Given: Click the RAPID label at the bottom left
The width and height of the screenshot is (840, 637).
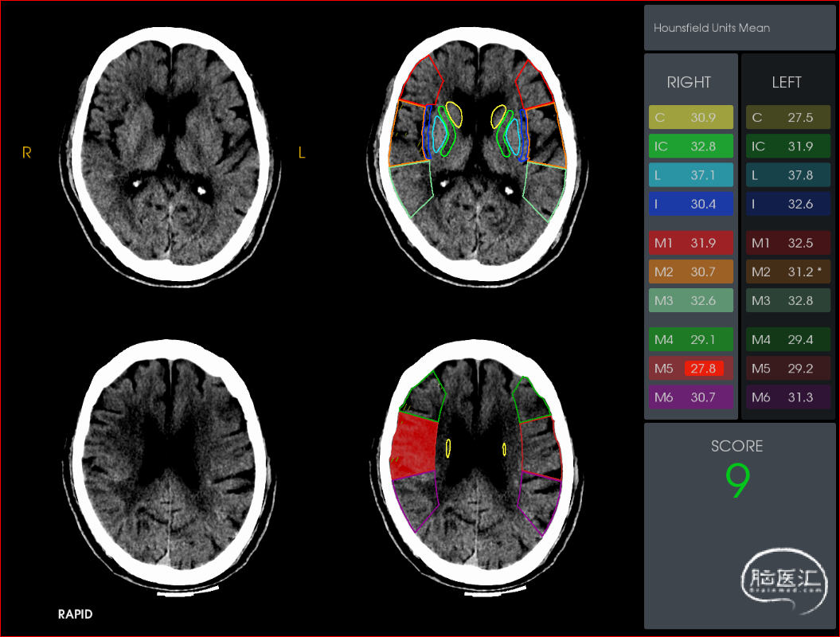Looking at the screenshot, I should [76, 615].
